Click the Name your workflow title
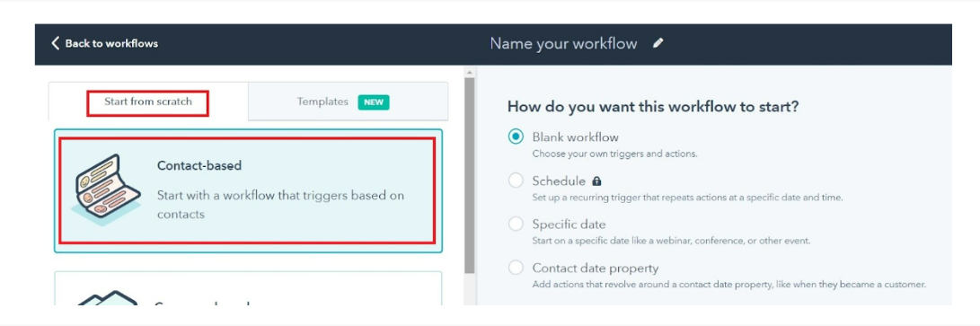The height and width of the screenshot is (326, 980). point(563,43)
